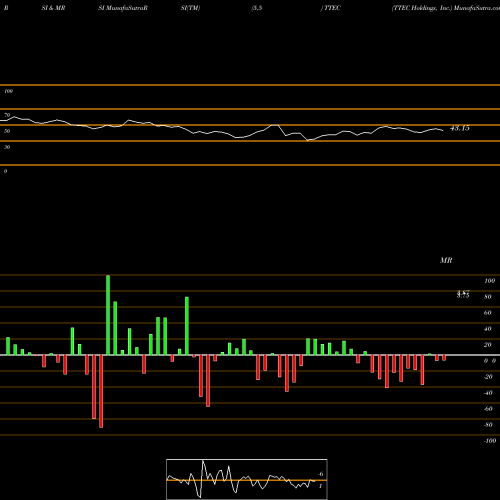Screen dimensions: 500x500
Task: Click the MR axis label 80
Action: coord(488,297)
